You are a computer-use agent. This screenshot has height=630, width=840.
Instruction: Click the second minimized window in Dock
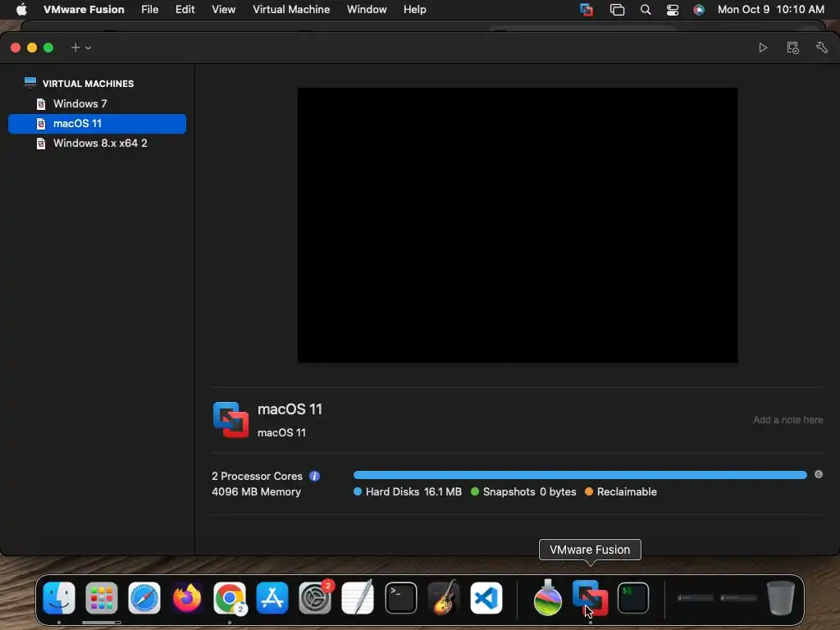(x=739, y=598)
